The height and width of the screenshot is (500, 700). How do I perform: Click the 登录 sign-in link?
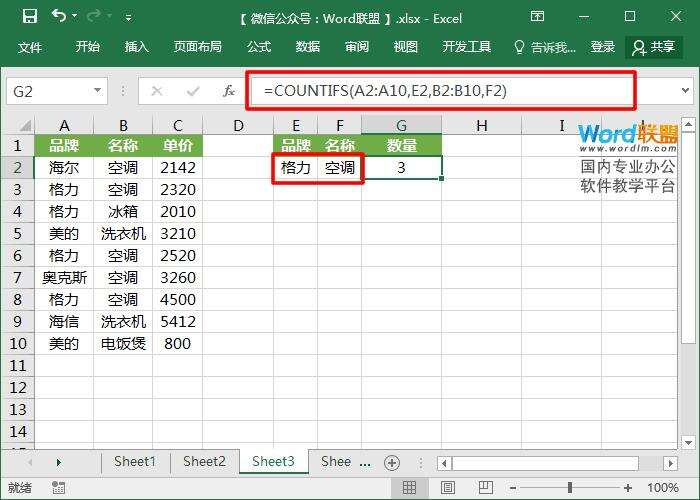603,46
